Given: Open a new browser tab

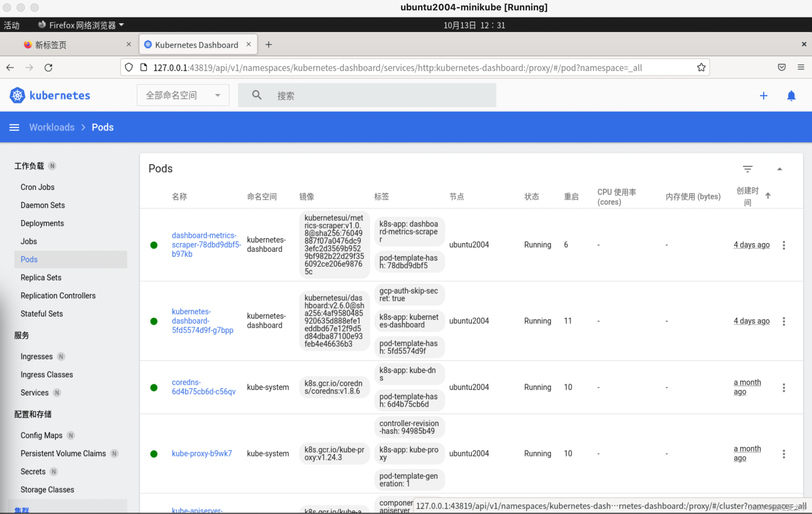Looking at the screenshot, I should click(x=269, y=45).
